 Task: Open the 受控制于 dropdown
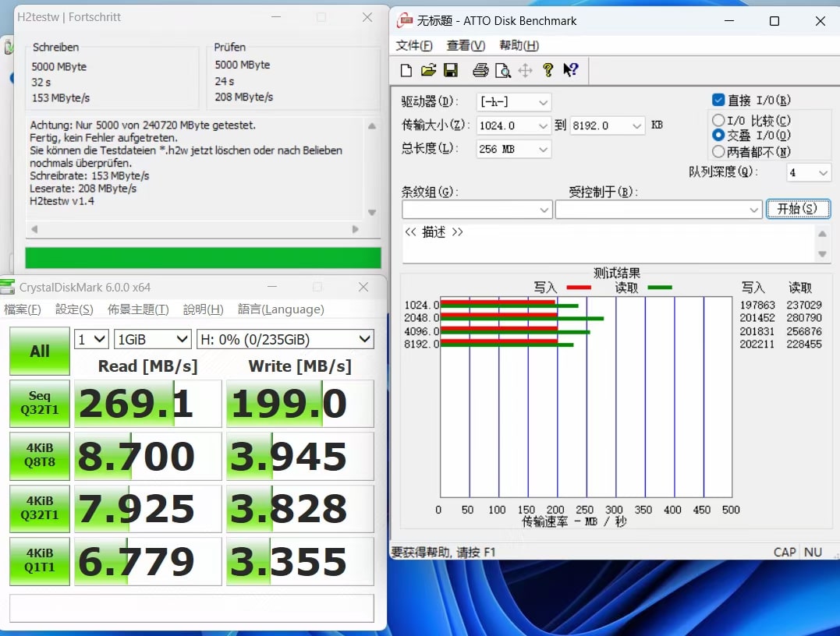[x=658, y=210]
